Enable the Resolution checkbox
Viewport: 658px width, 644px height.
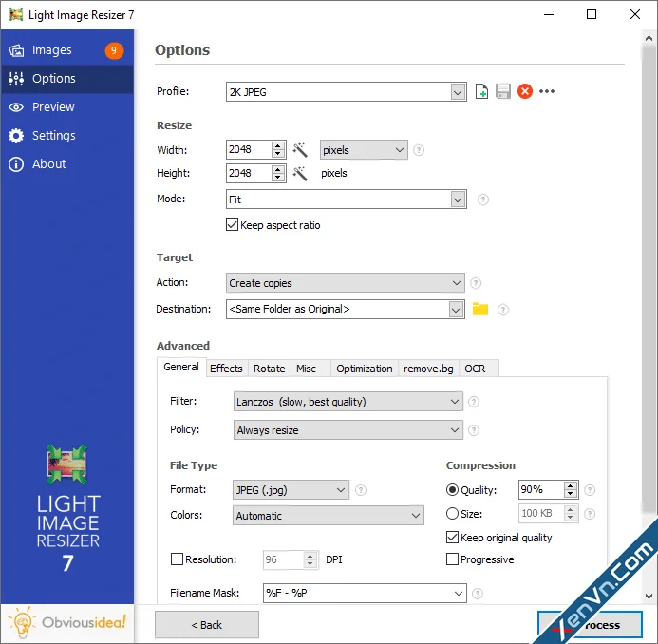[178, 559]
